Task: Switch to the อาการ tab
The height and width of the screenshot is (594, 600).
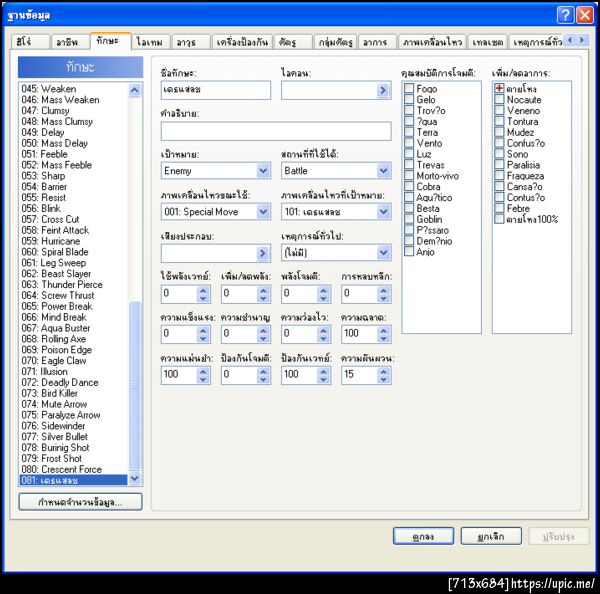Action: click(x=377, y=42)
